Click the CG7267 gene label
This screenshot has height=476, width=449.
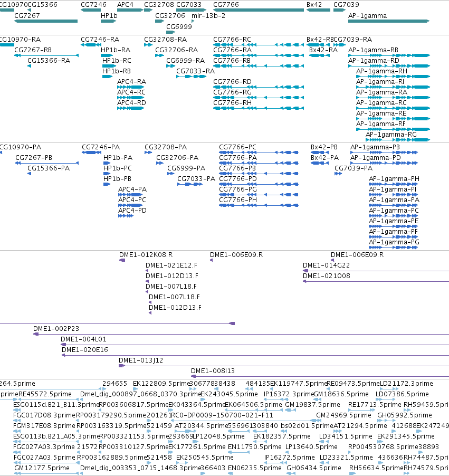coord(27,16)
